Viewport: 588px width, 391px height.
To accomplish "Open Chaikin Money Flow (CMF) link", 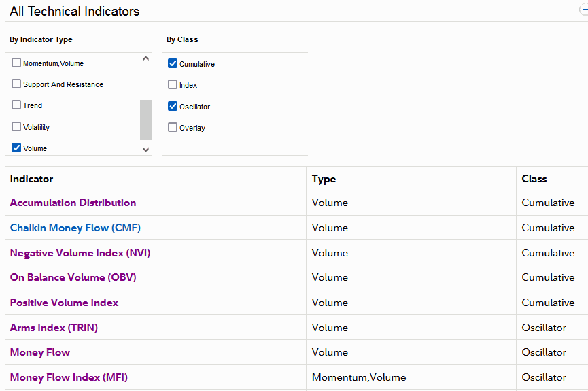I will point(75,228).
